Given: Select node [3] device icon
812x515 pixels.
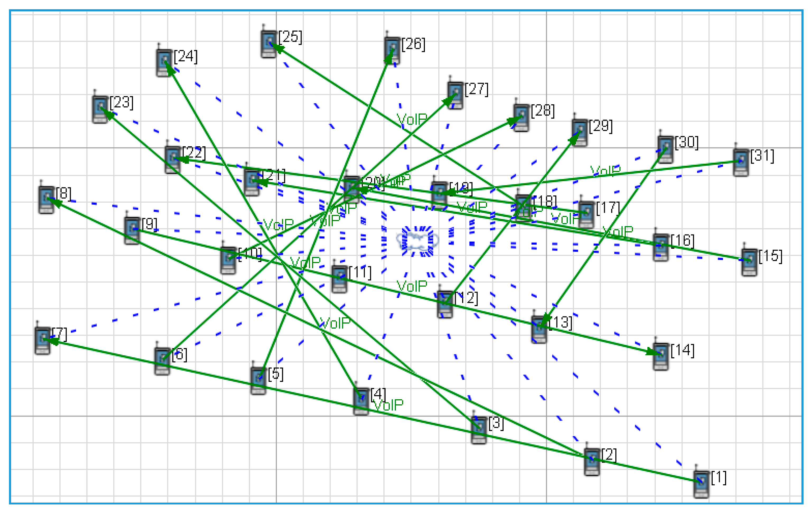Looking at the screenshot, I should tap(479, 430).
